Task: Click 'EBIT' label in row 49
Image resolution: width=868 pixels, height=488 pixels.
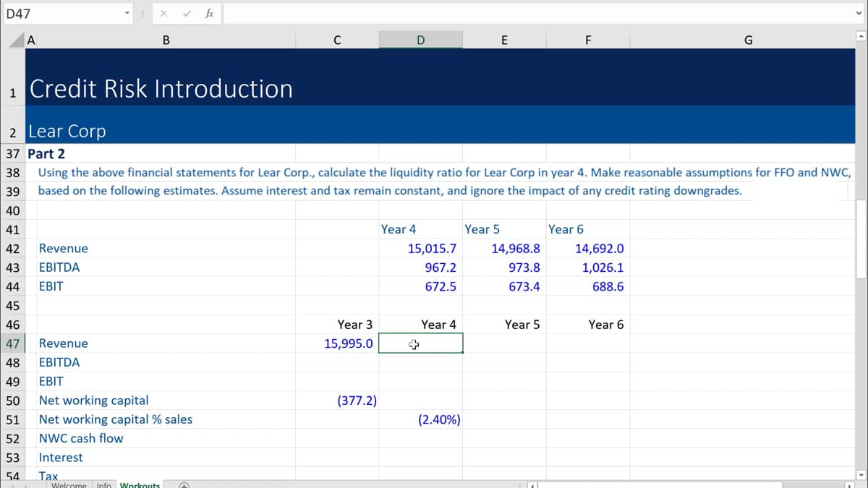Action: pos(51,381)
